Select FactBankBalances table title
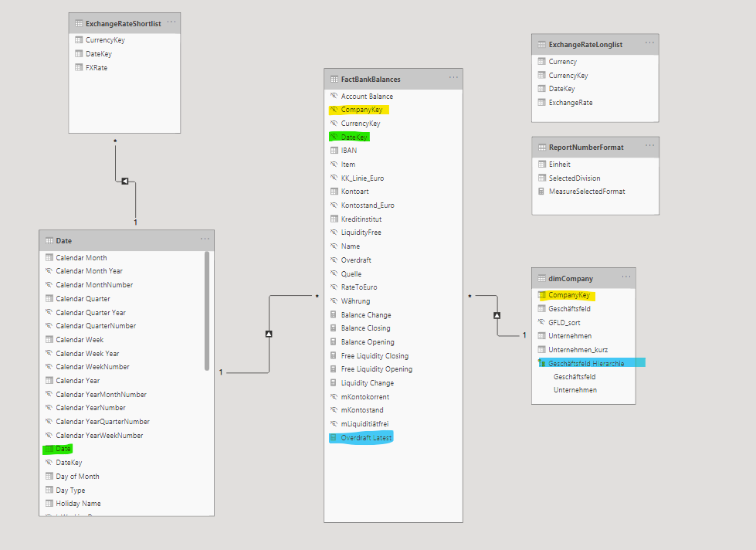The height and width of the screenshot is (550, 756). 371,79
